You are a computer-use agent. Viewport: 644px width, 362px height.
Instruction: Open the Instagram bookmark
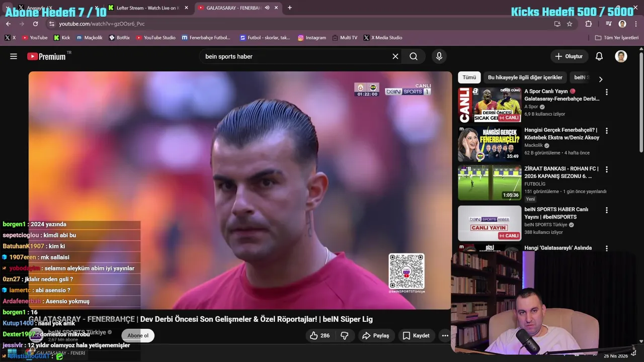312,38
